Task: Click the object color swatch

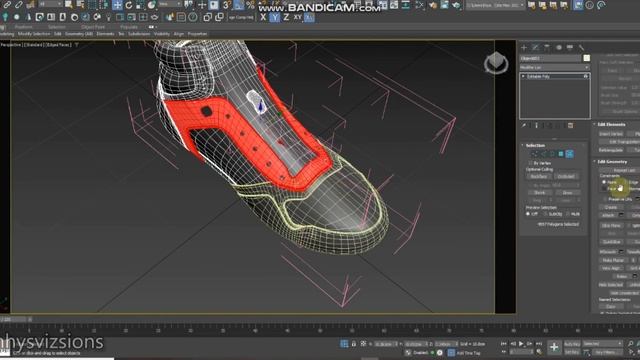Action: [x=587, y=58]
